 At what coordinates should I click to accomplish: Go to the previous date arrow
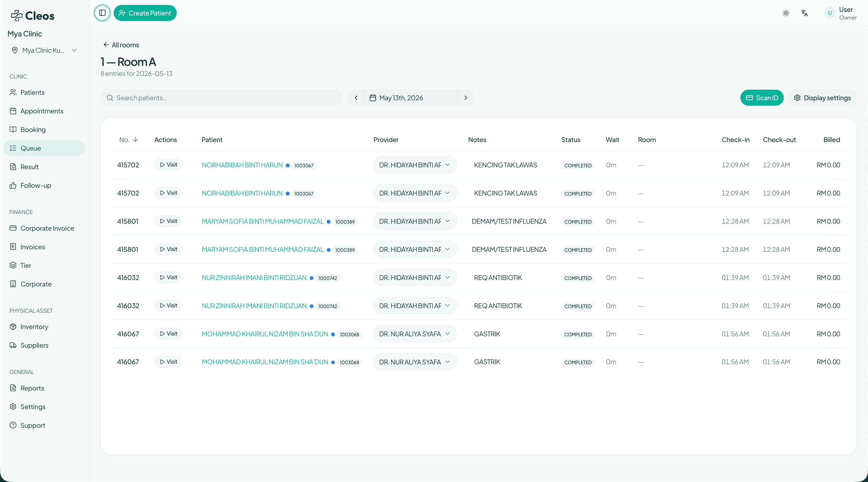click(x=356, y=98)
